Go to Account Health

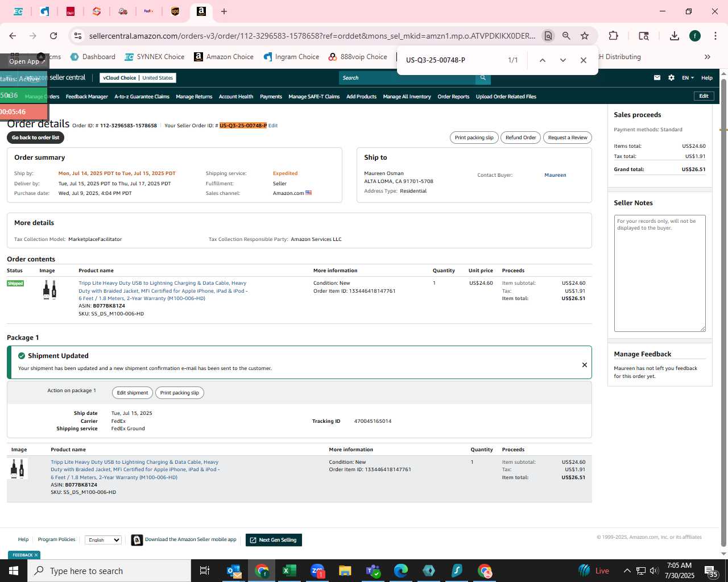236,97
